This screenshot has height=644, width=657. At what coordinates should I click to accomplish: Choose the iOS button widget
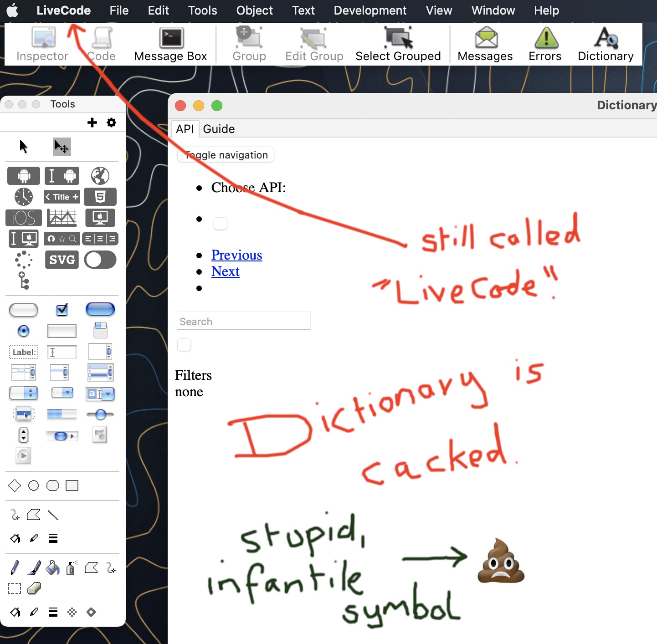pyautogui.click(x=24, y=218)
